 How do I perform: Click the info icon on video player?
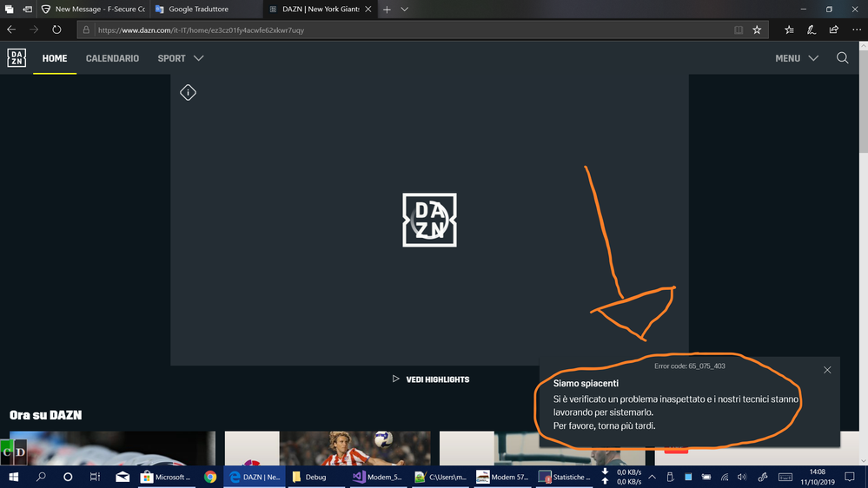pyautogui.click(x=189, y=92)
